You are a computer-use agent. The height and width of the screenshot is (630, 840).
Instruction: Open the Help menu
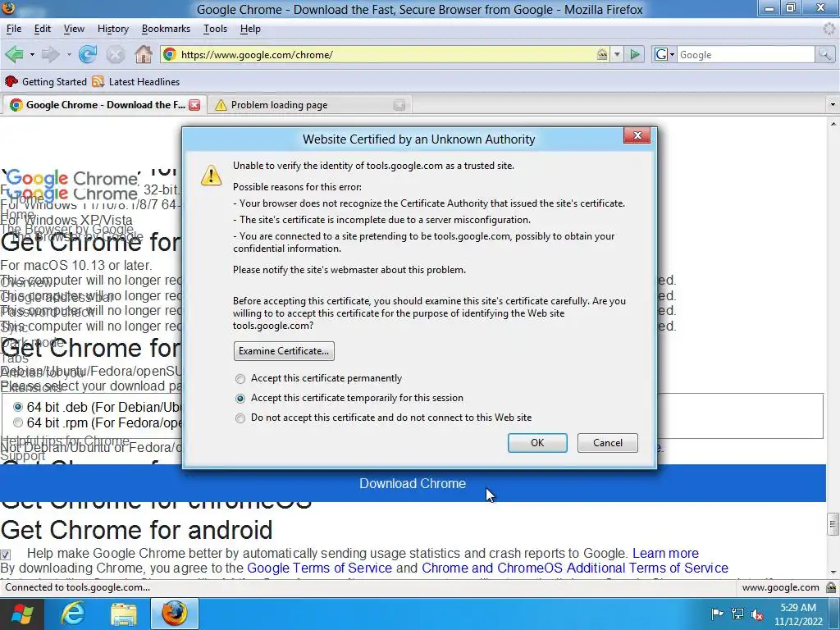pos(250,29)
